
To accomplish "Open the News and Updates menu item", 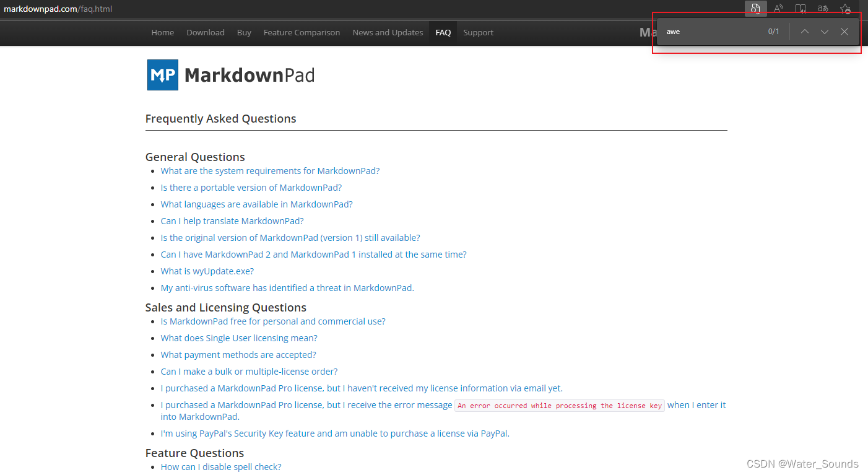I will 388,32.
